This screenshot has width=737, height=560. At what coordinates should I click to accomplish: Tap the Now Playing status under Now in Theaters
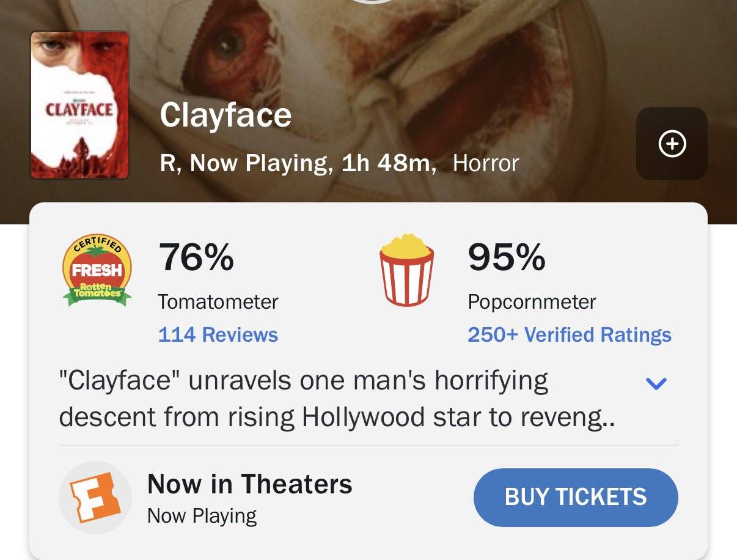click(x=202, y=516)
